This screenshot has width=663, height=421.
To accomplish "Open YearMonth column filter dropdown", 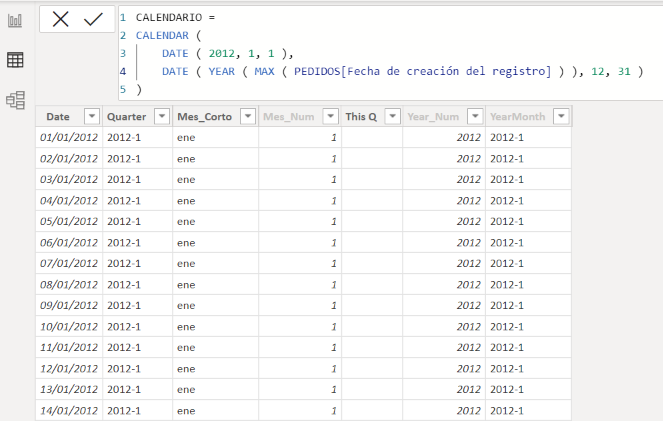I will [561, 116].
